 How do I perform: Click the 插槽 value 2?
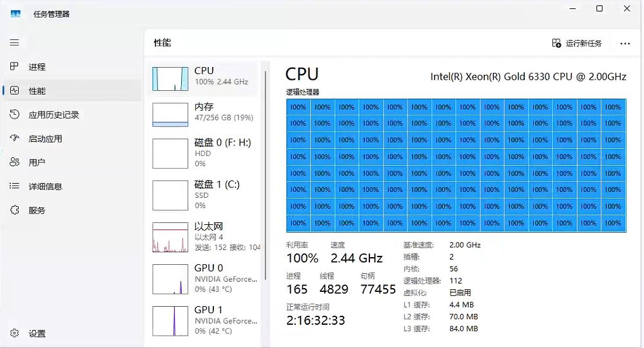[x=451, y=257]
